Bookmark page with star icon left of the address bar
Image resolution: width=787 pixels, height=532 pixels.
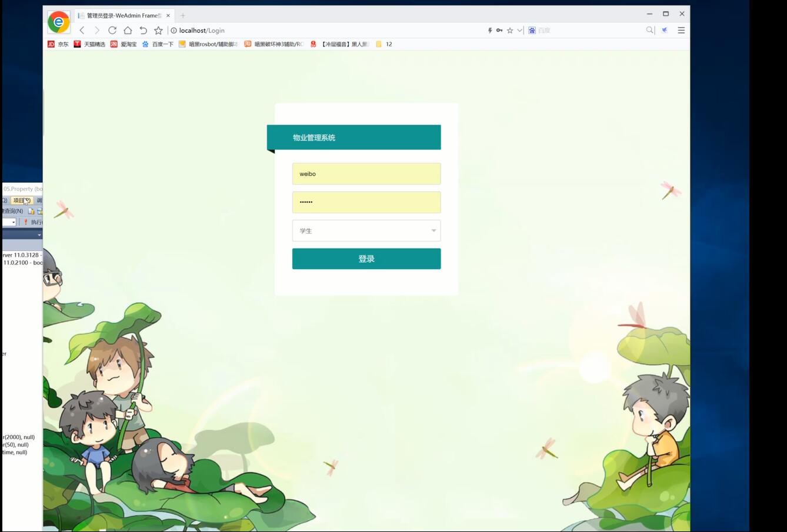point(158,31)
